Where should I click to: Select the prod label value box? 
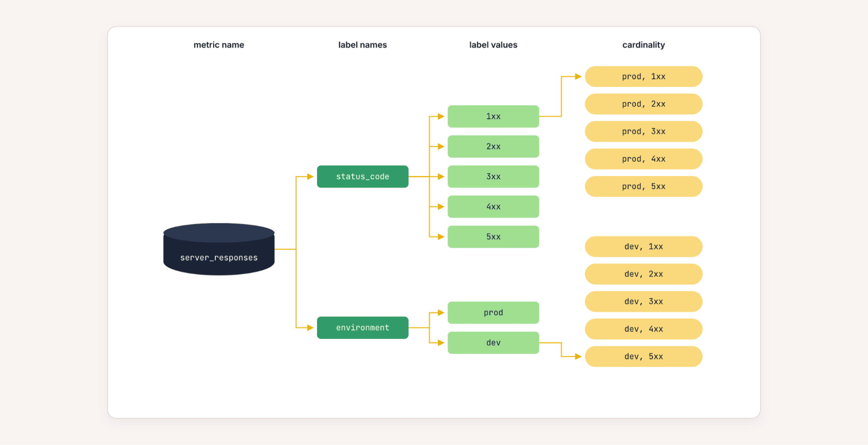tap(493, 312)
